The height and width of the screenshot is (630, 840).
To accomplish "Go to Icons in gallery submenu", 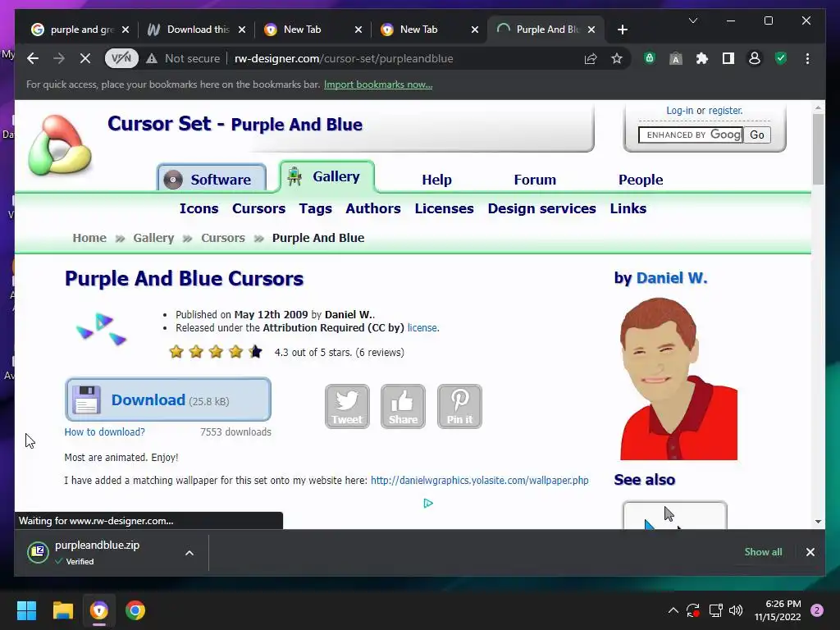I will (x=199, y=208).
